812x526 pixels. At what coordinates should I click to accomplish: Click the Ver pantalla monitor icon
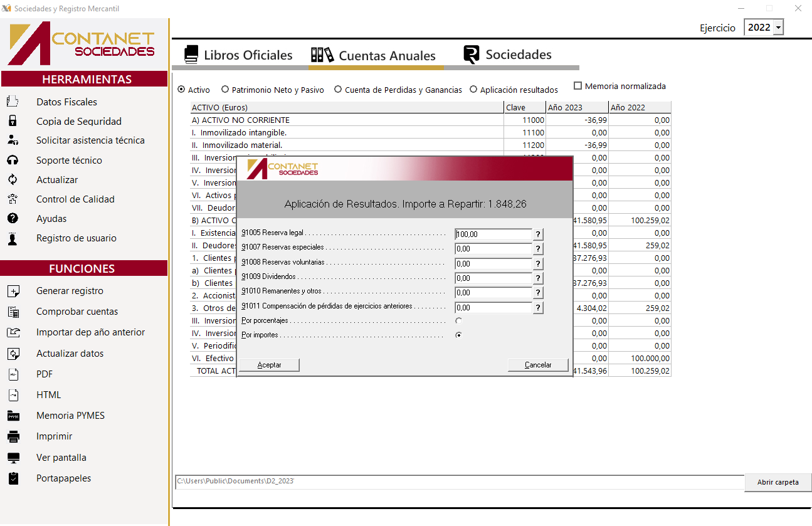(x=13, y=458)
